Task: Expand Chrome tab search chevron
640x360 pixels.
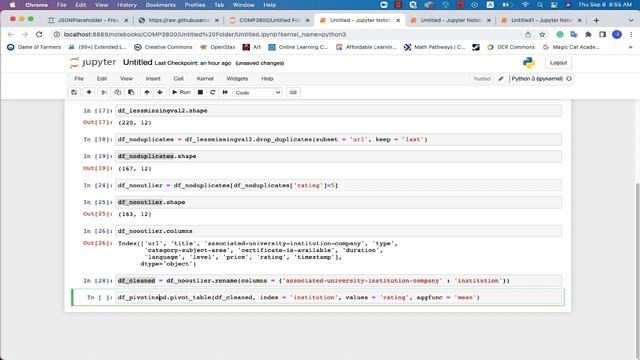Action: pos(631,20)
